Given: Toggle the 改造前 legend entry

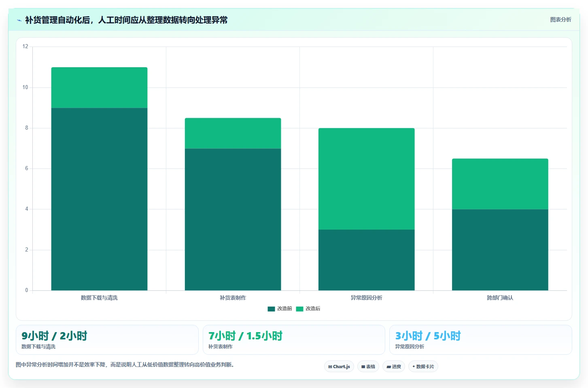Looking at the screenshot, I should tap(280, 309).
